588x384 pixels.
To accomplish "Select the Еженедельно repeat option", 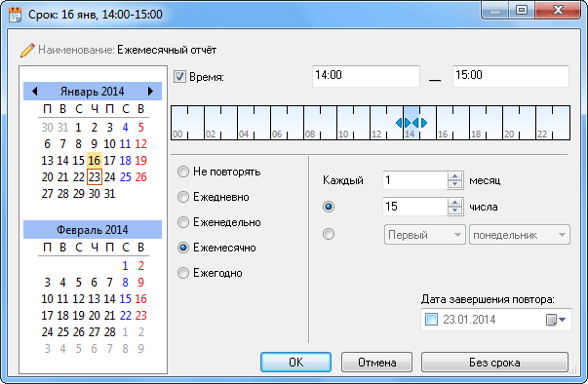I will (183, 222).
